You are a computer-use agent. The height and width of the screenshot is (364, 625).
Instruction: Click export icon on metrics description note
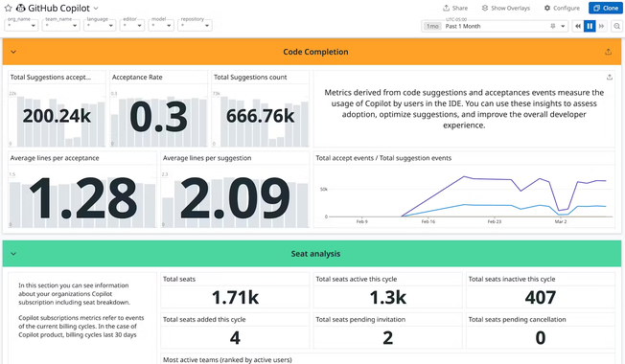click(x=610, y=78)
